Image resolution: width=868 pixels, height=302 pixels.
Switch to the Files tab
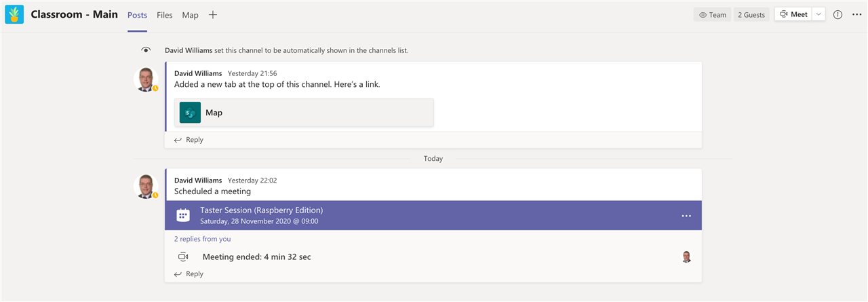pos(164,15)
